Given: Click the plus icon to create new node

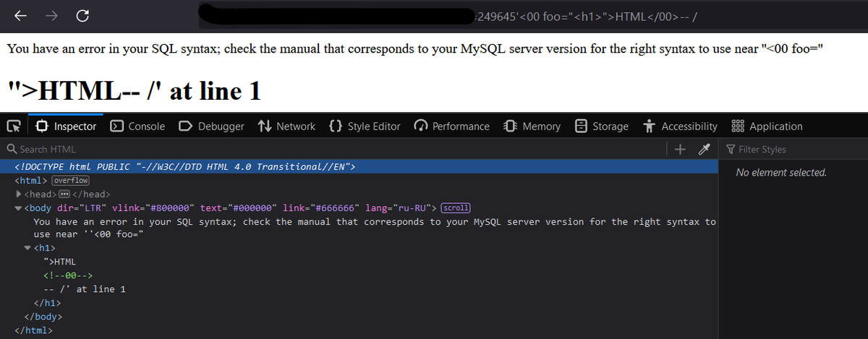Looking at the screenshot, I should [679, 150].
